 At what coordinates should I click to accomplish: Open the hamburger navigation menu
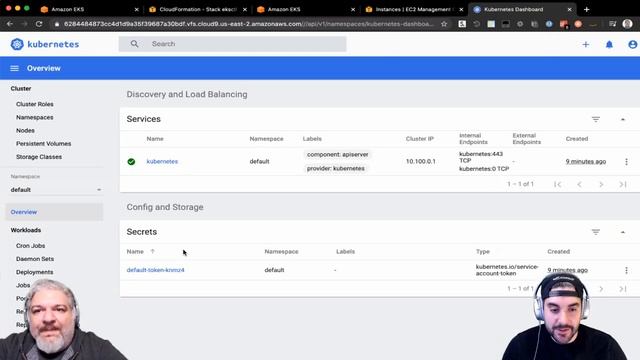(x=15, y=68)
